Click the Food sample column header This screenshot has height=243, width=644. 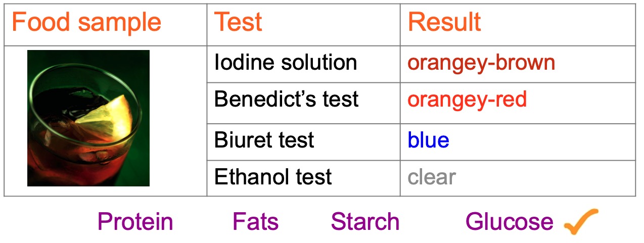pyautogui.click(x=86, y=23)
